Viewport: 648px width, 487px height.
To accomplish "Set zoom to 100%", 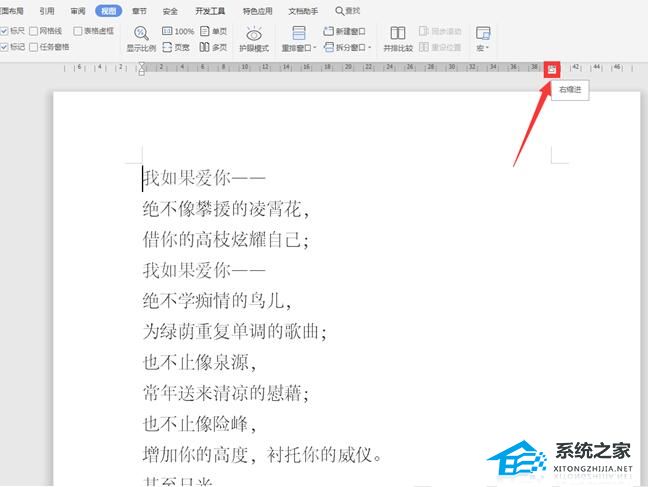I will [x=178, y=31].
